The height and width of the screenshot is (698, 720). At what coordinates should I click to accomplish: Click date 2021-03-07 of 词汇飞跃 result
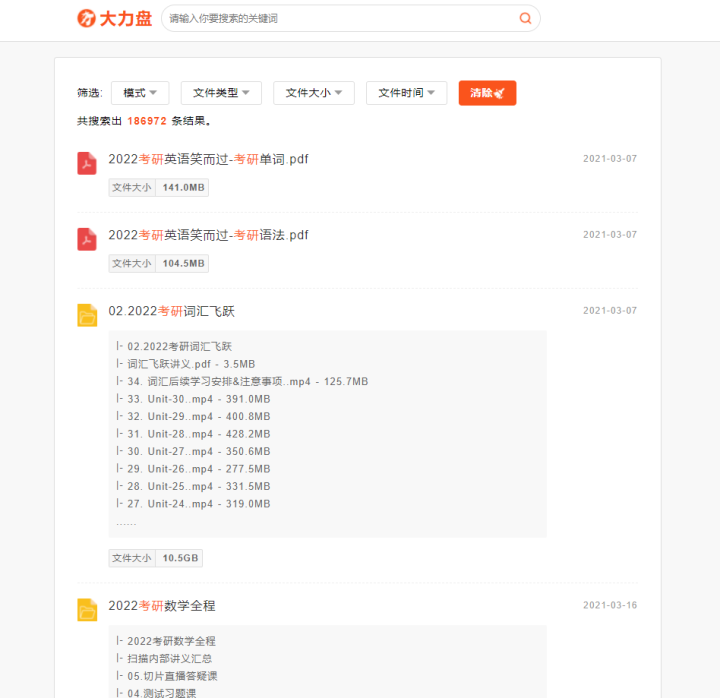click(610, 311)
